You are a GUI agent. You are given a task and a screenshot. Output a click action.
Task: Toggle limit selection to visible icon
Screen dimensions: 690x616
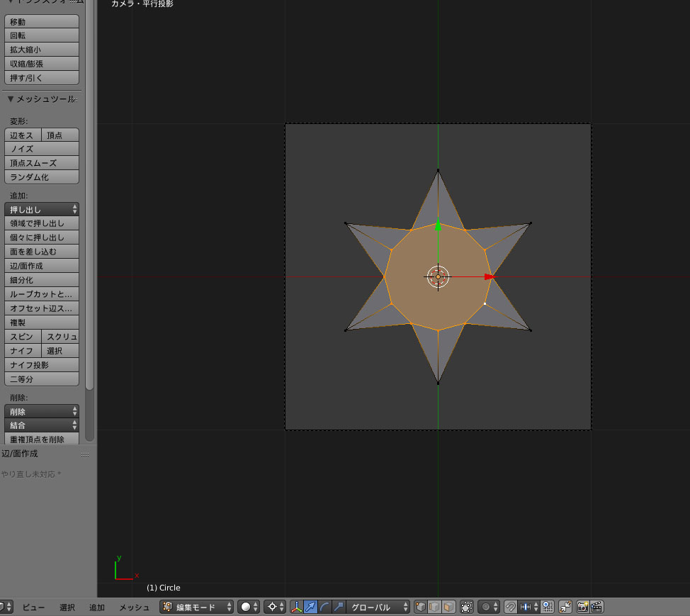pyautogui.click(x=466, y=607)
